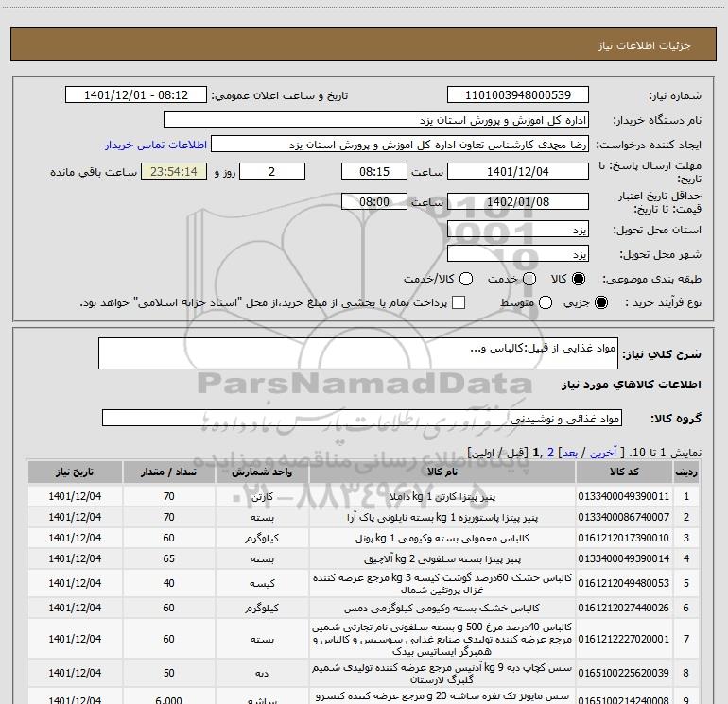Click پنیر پیتزا کارتن 1 kg داملا name

click(x=442, y=496)
